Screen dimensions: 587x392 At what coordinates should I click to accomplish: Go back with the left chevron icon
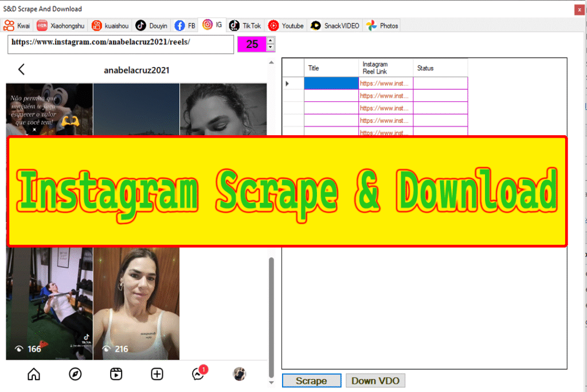(x=22, y=69)
